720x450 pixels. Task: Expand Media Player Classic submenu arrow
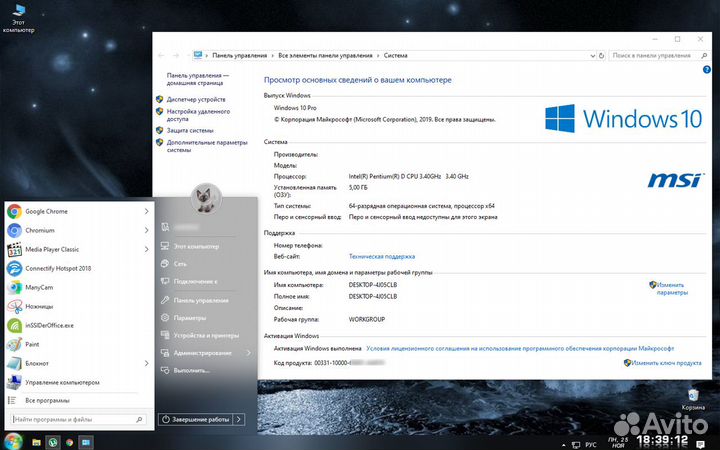146,249
